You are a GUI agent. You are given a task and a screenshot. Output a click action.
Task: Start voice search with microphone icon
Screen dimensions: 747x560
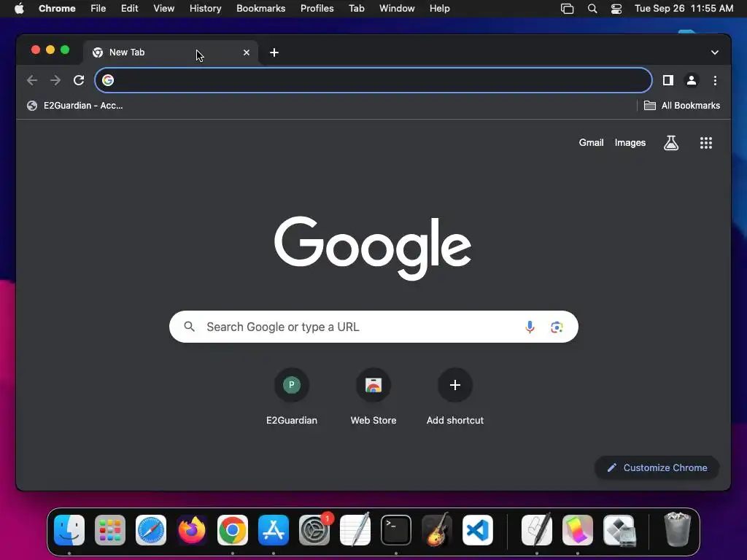pos(530,327)
